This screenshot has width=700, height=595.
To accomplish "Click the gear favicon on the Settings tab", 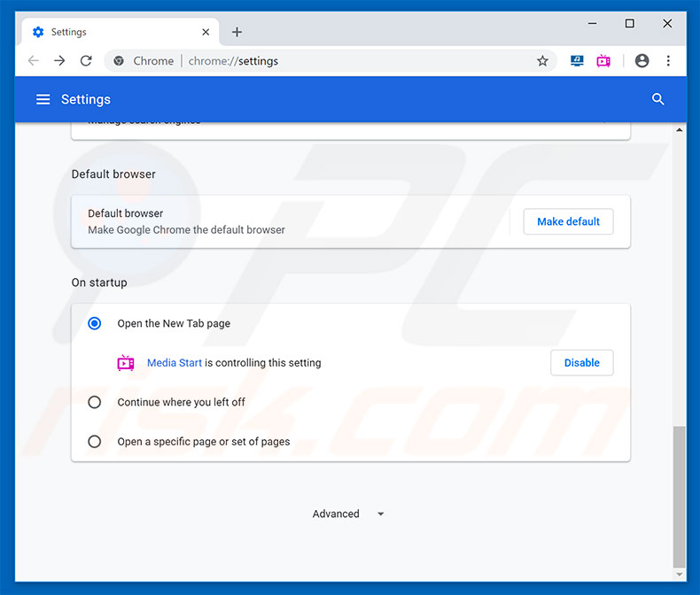I will (38, 32).
